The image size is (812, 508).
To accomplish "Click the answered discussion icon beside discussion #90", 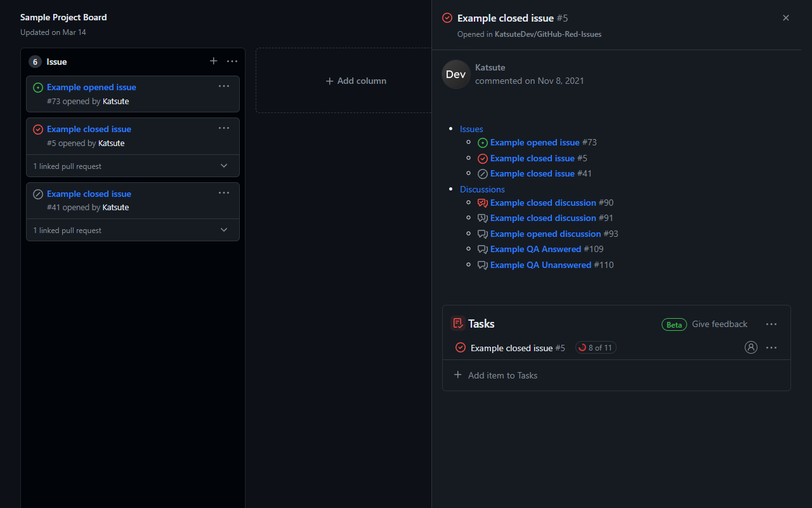I will coord(483,203).
